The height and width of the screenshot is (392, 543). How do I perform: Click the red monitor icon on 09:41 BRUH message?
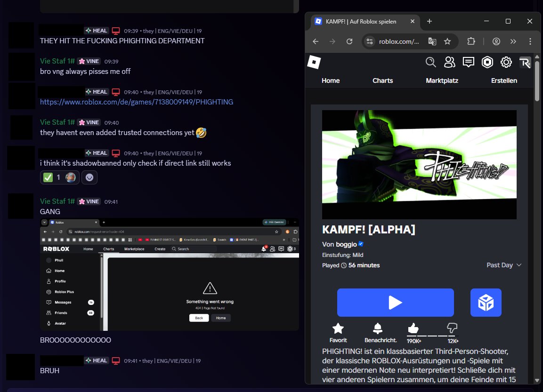point(116,361)
